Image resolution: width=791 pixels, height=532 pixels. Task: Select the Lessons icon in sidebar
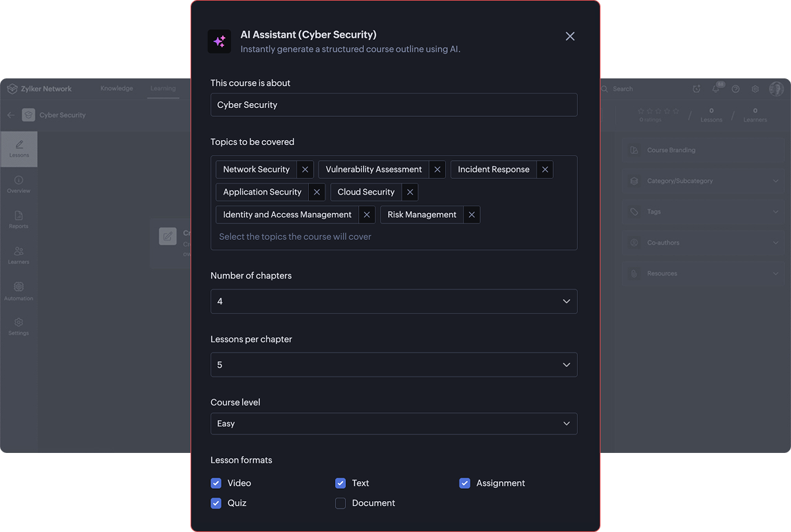pyautogui.click(x=19, y=148)
